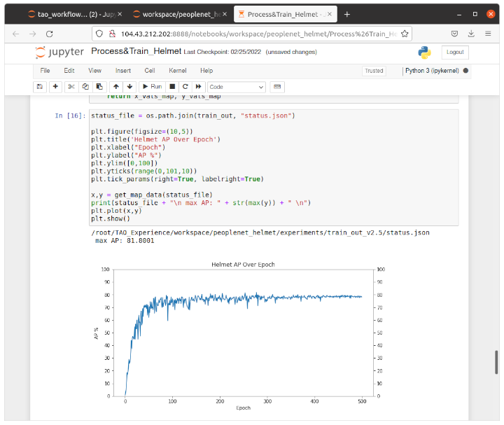Click the Run button

pyautogui.click(x=152, y=87)
